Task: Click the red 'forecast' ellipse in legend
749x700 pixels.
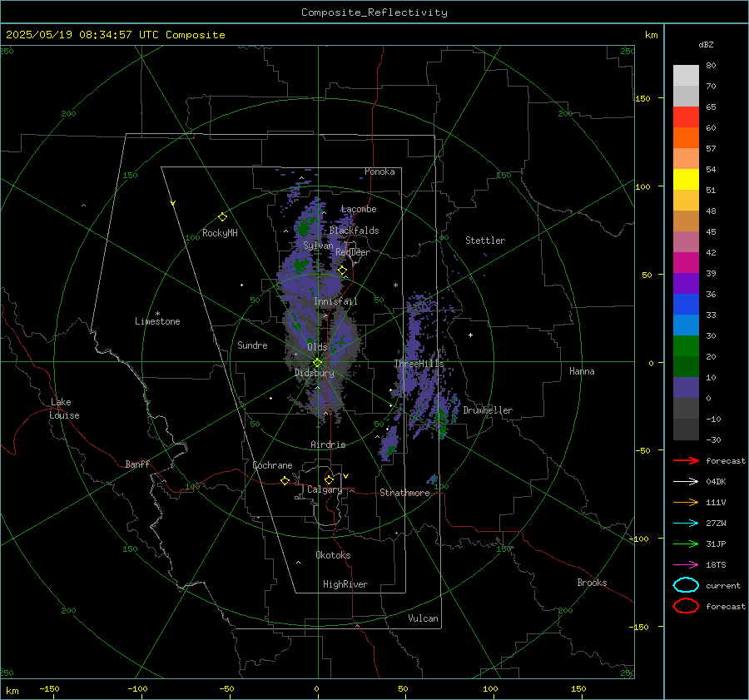Action: 686,606
